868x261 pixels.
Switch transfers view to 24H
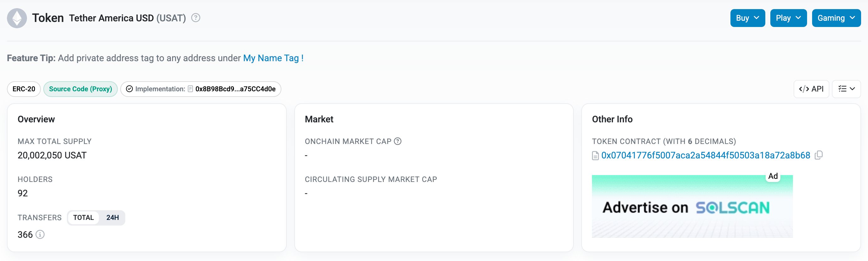point(112,218)
